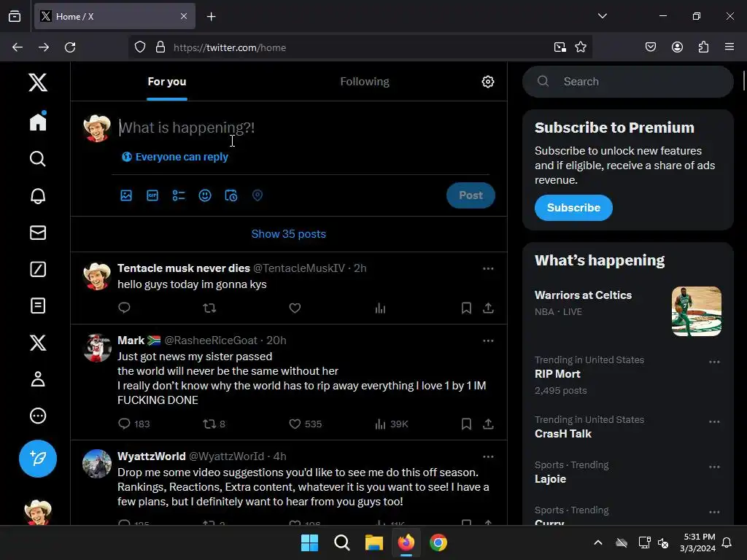
Task: Open Lists icon in sidebar
Action: [x=38, y=306]
